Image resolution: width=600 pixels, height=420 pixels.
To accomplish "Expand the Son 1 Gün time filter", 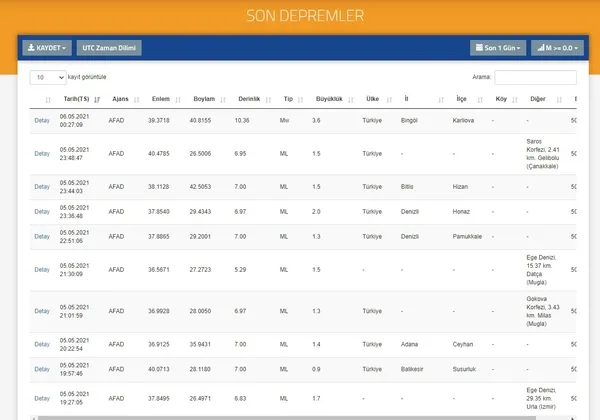I will (x=497, y=47).
